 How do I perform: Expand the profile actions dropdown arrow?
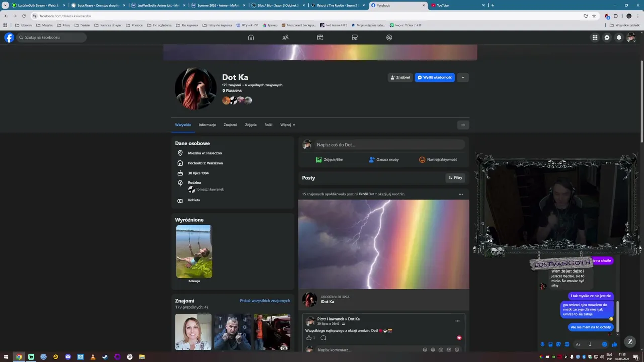462,77
